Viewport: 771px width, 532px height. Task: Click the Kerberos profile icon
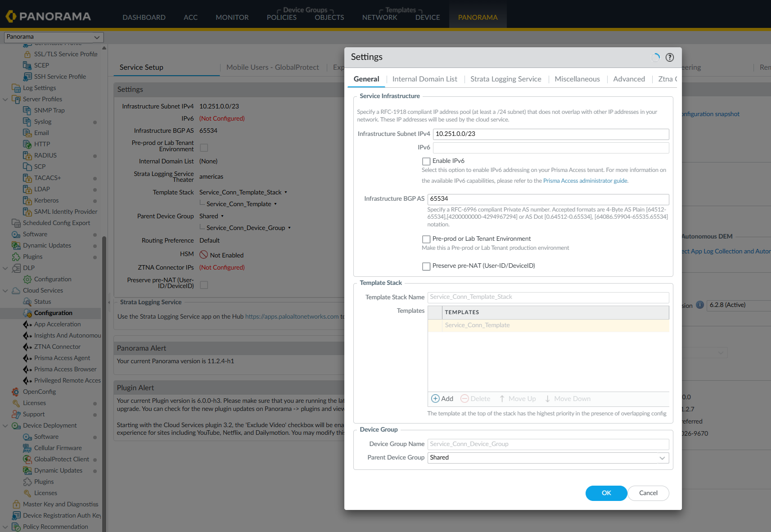pos(27,200)
